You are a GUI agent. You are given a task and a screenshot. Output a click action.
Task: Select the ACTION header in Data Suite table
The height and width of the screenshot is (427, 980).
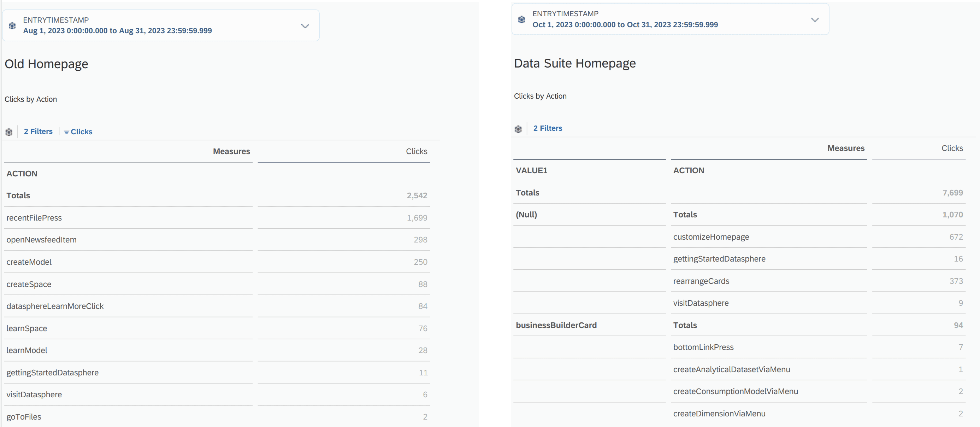[x=688, y=170]
